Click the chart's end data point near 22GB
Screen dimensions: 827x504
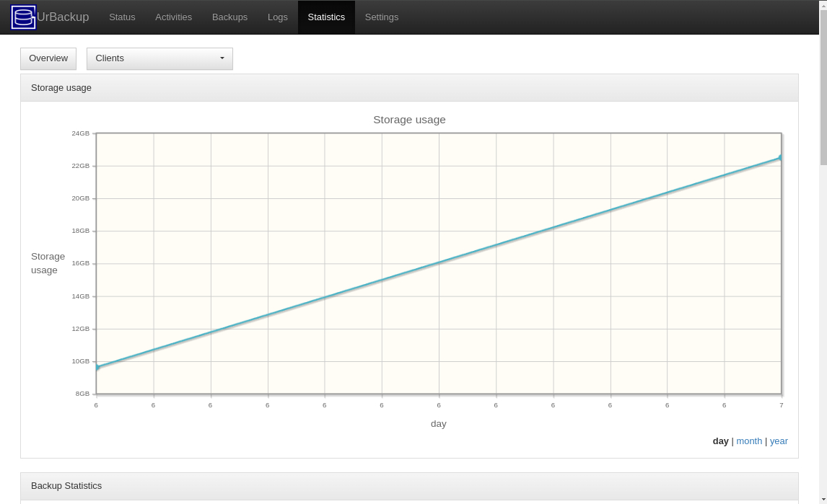point(781,158)
